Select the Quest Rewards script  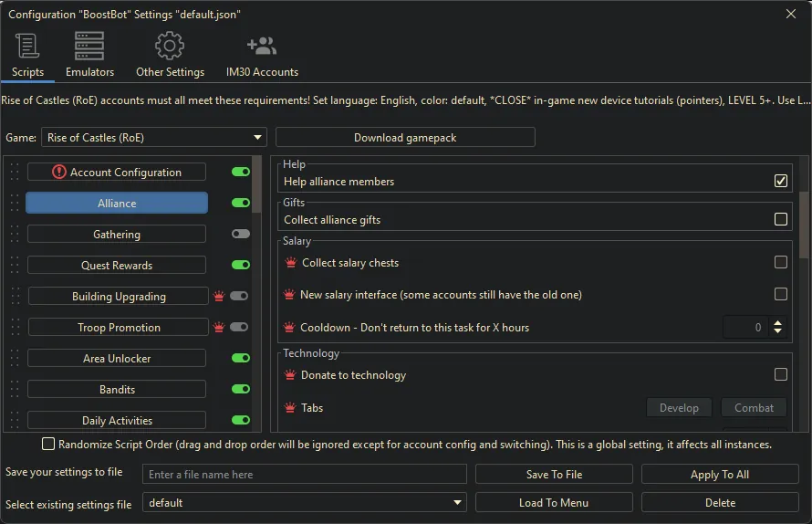point(117,265)
